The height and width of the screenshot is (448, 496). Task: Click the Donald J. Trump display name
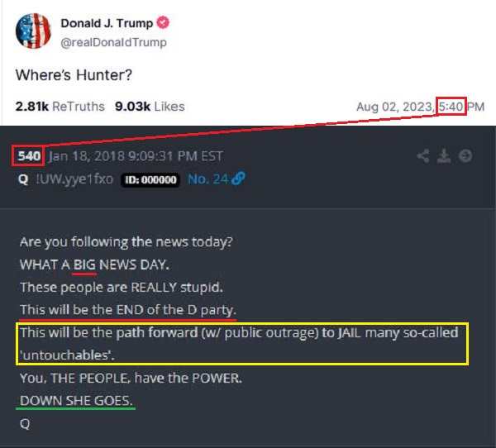coord(107,23)
